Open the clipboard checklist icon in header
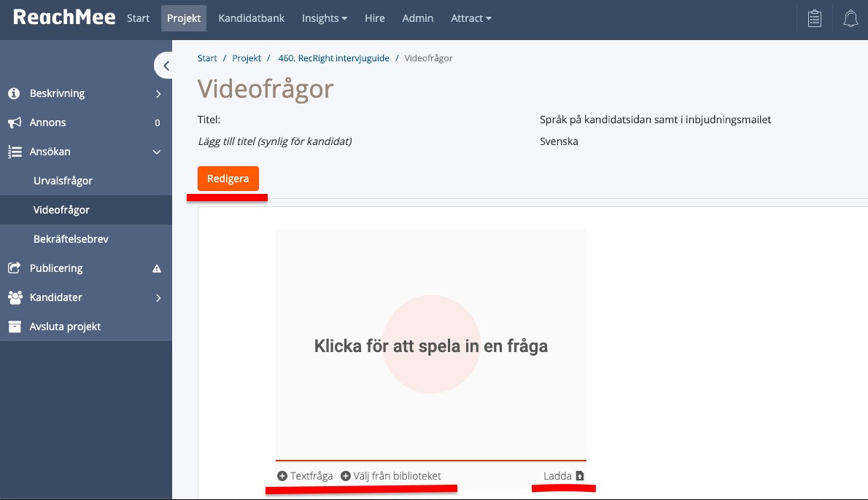Image resolution: width=868 pixels, height=500 pixels. [x=814, y=18]
